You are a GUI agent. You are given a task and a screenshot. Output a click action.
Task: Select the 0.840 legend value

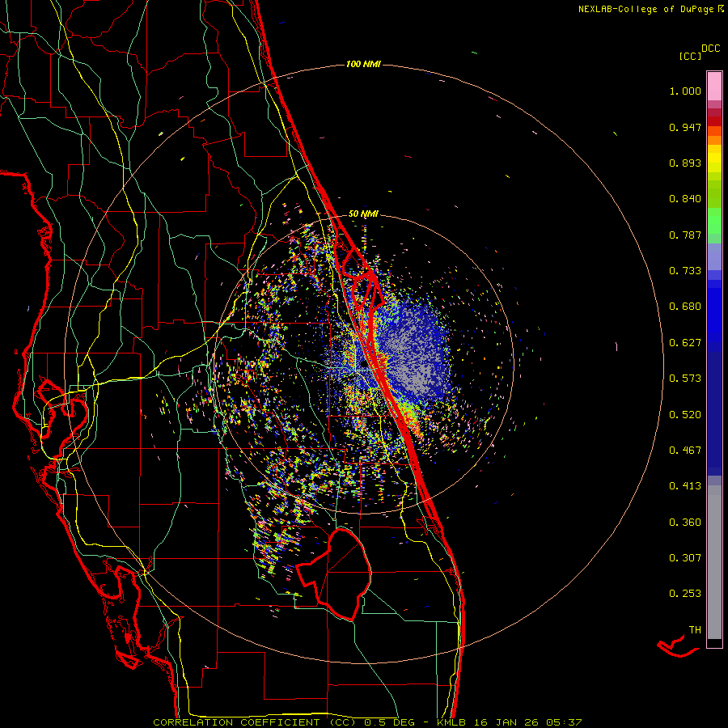pyautogui.click(x=685, y=199)
